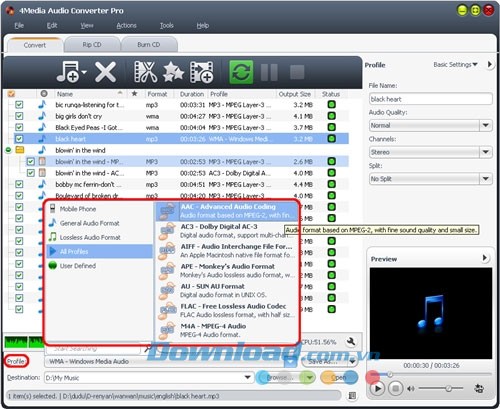
Task: Open the View menu
Action: [87, 25]
